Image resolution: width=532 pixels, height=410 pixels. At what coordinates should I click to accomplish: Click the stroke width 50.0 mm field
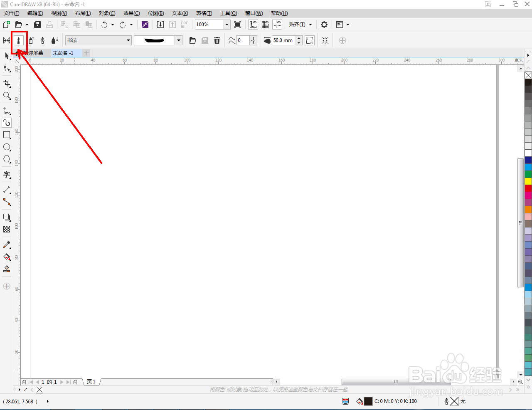pos(283,40)
